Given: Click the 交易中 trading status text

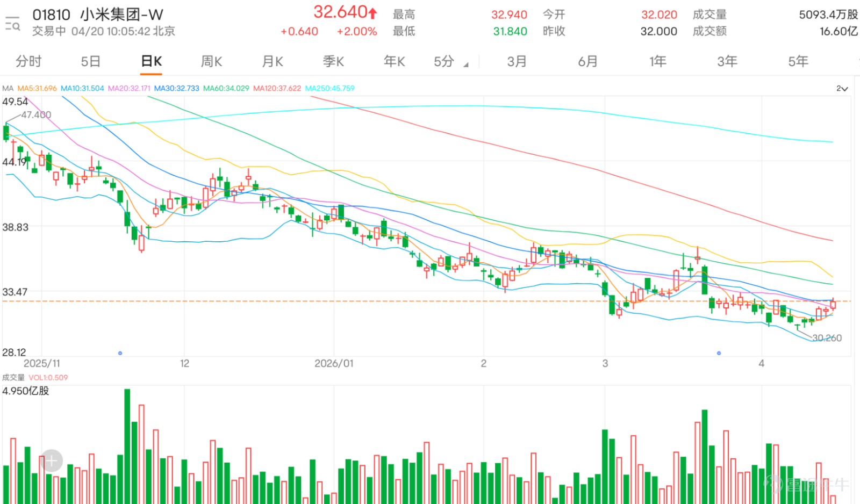Looking at the screenshot, I should coord(49,32).
